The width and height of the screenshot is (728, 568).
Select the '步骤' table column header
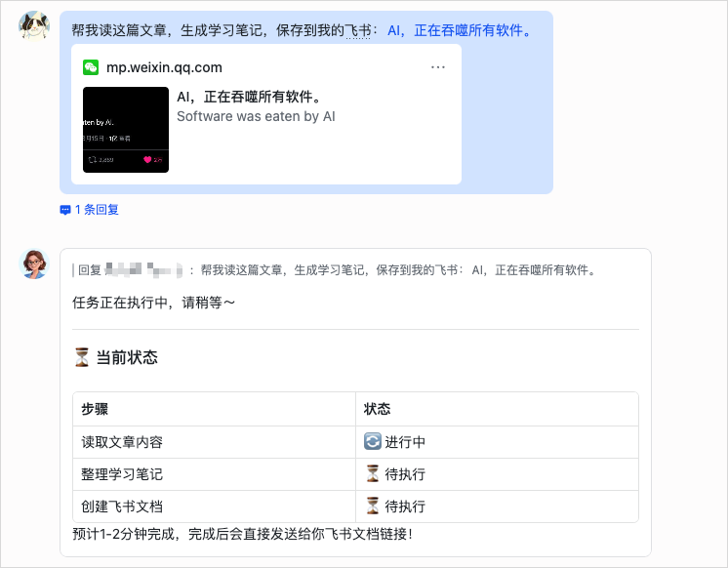pyautogui.click(x=95, y=409)
